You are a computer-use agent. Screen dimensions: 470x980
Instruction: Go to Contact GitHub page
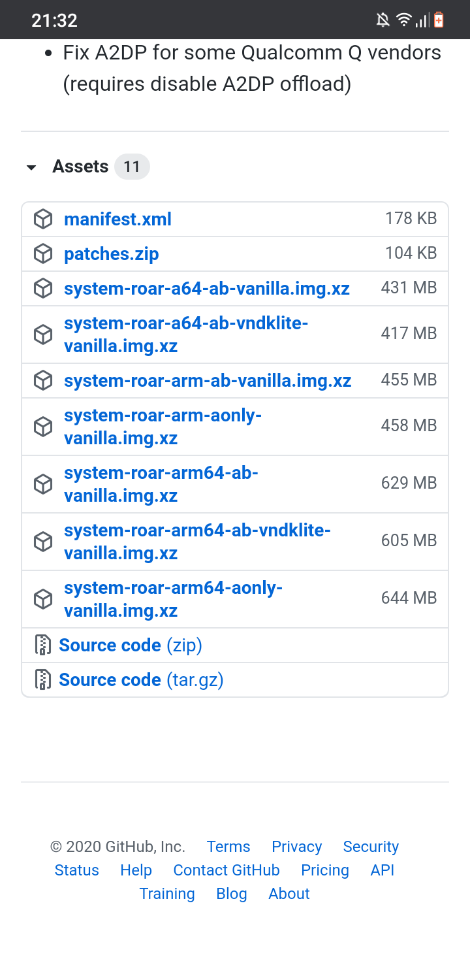(x=226, y=870)
